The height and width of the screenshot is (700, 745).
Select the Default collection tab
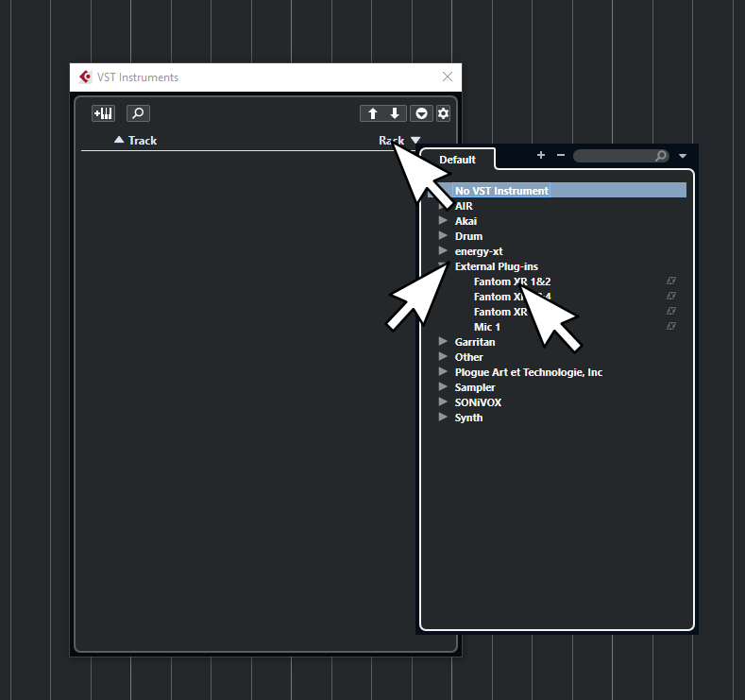(457, 160)
